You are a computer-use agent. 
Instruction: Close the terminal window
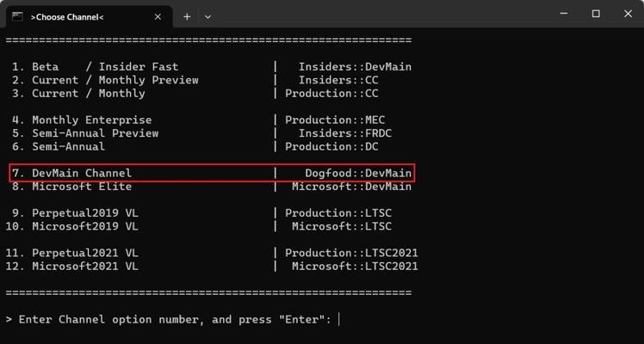pos(628,14)
